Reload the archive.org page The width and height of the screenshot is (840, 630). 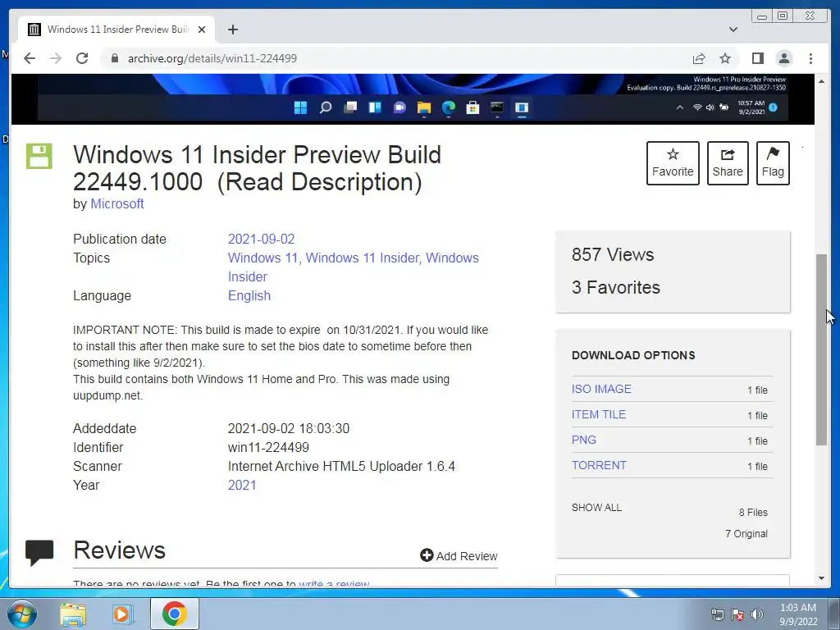tap(82, 58)
